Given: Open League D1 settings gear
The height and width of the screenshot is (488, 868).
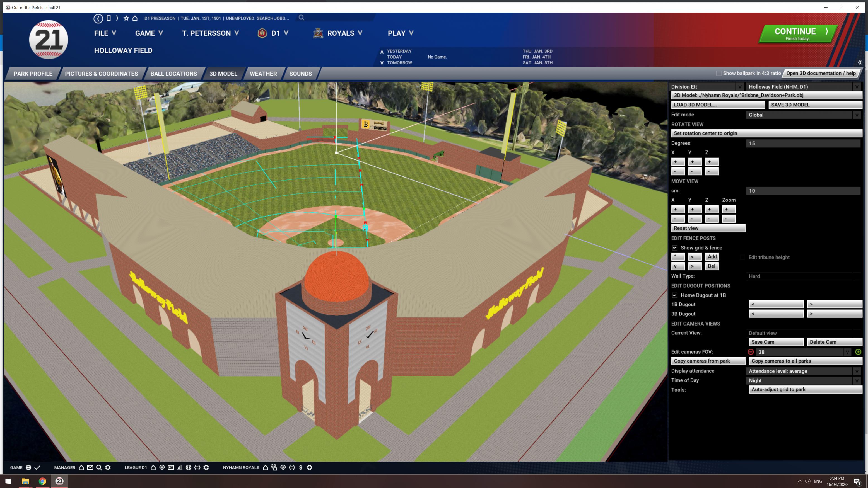Looking at the screenshot, I should [x=206, y=467].
